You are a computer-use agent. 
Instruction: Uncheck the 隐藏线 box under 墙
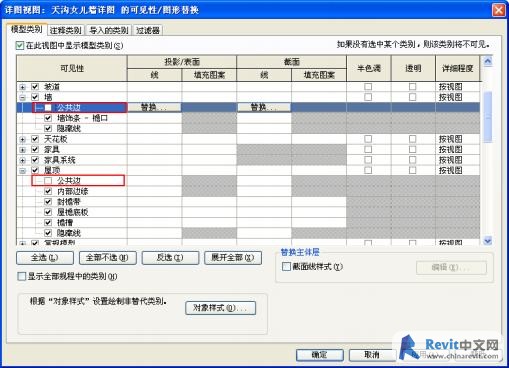coord(48,128)
